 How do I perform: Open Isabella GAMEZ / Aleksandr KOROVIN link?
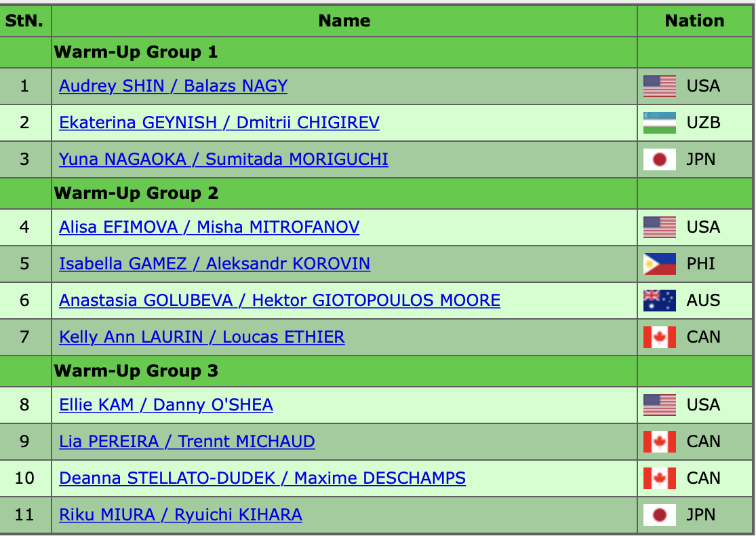[214, 264]
